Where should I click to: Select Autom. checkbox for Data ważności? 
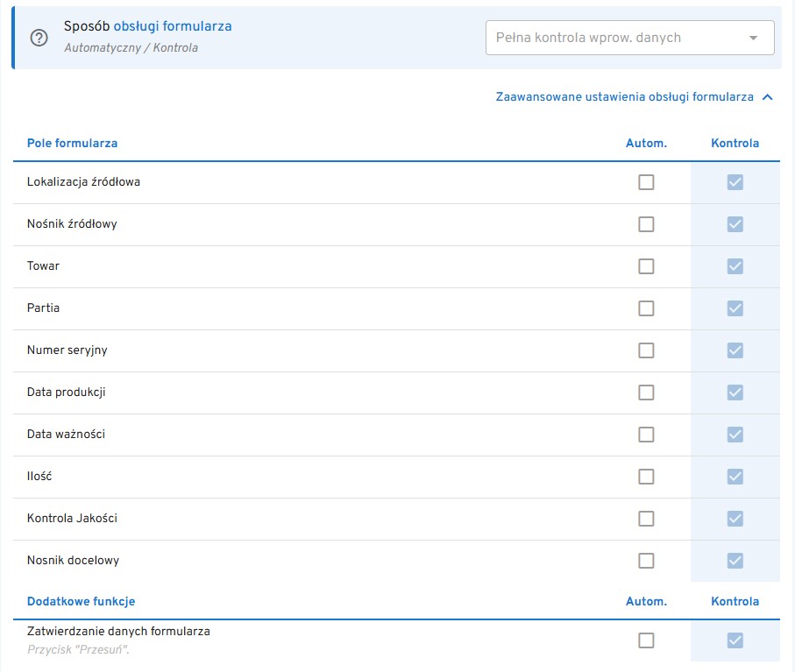click(646, 435)
